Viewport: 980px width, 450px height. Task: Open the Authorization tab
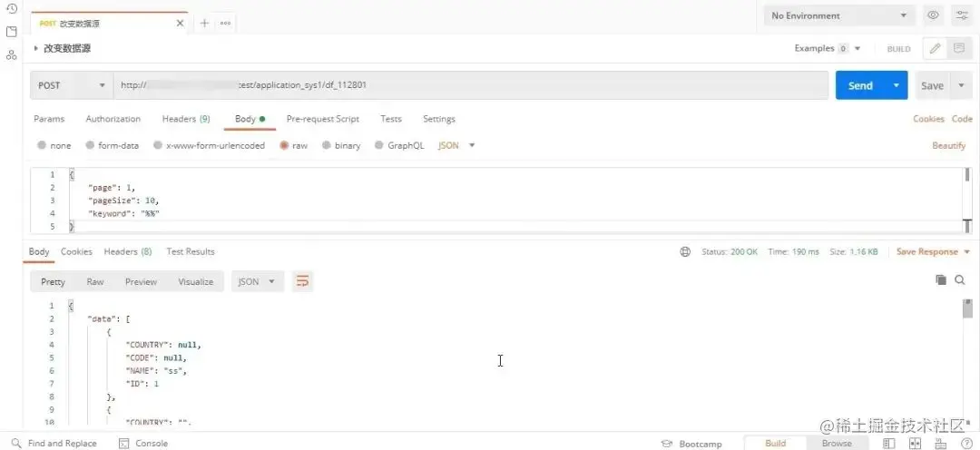pos(113,119)
